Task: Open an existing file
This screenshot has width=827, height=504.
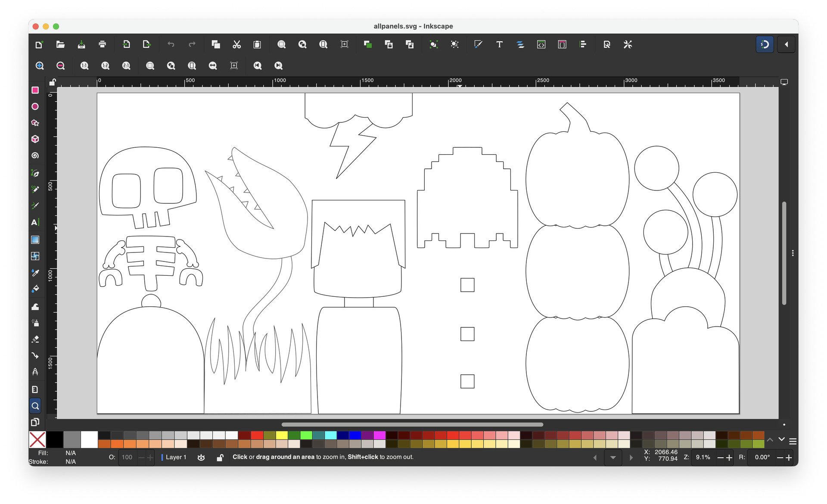Action: tap(60, 44)
